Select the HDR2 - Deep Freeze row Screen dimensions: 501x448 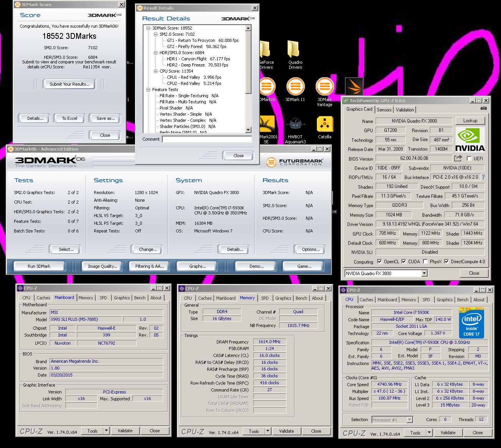click(197, 65)
